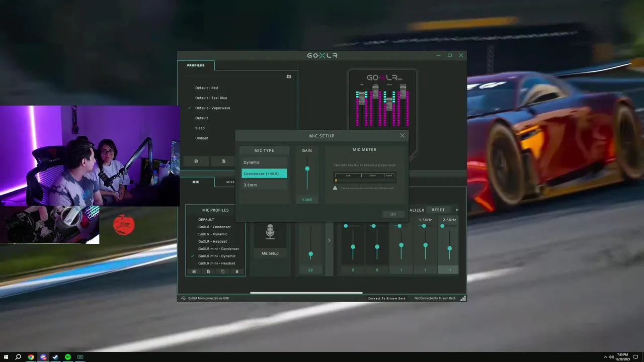
Task: Click the new profile file icon
Action: 224,161
